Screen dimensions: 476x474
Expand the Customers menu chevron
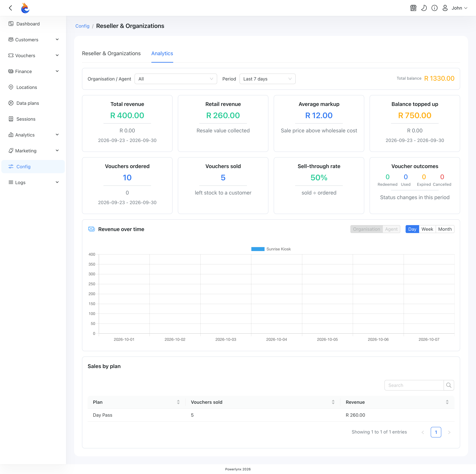tap(57, 39)
